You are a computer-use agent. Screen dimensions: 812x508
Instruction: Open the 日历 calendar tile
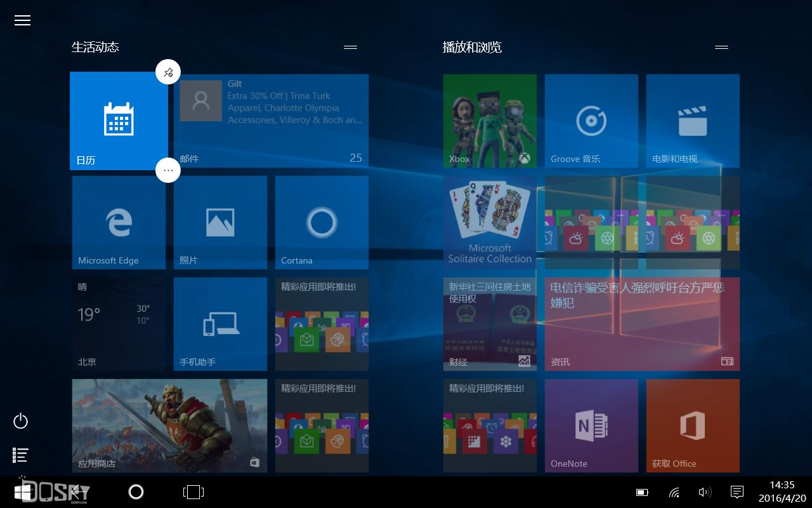[x=119, y=121]
